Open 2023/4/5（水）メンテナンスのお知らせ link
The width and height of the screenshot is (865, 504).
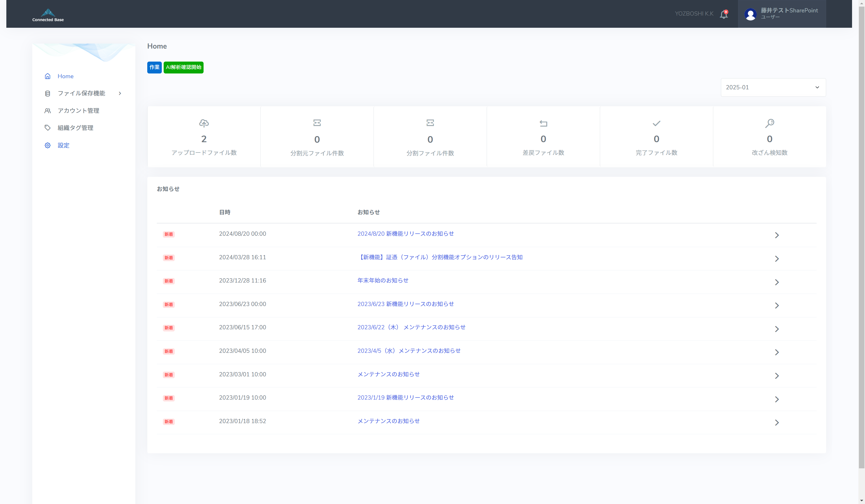409,351
